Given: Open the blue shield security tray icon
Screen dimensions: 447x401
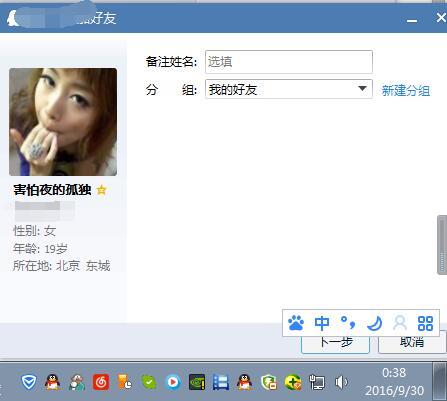Looking at the screenshot, I should click(x=29, y=382).
